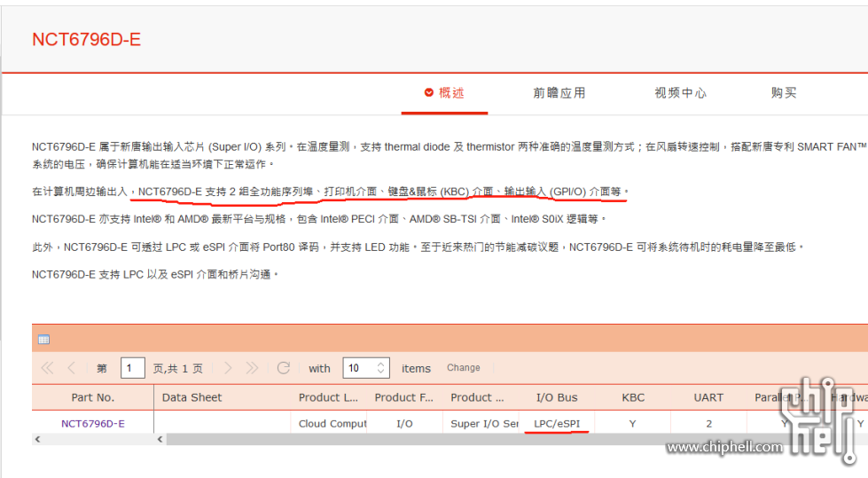Jump to last page with double-right arrow
Image resolution: width=868 pixels, height=478 pixels.
(252, 368)
